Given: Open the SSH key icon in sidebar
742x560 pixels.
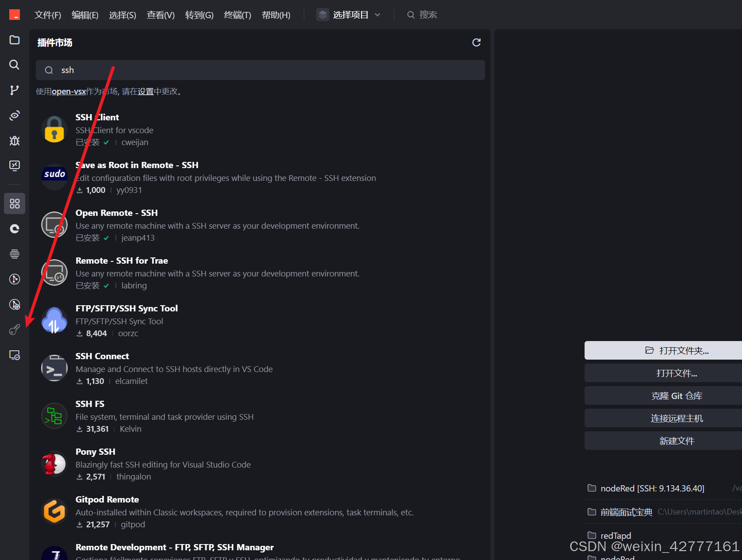Looking at the screenshot, I should [x=15, y=330].
